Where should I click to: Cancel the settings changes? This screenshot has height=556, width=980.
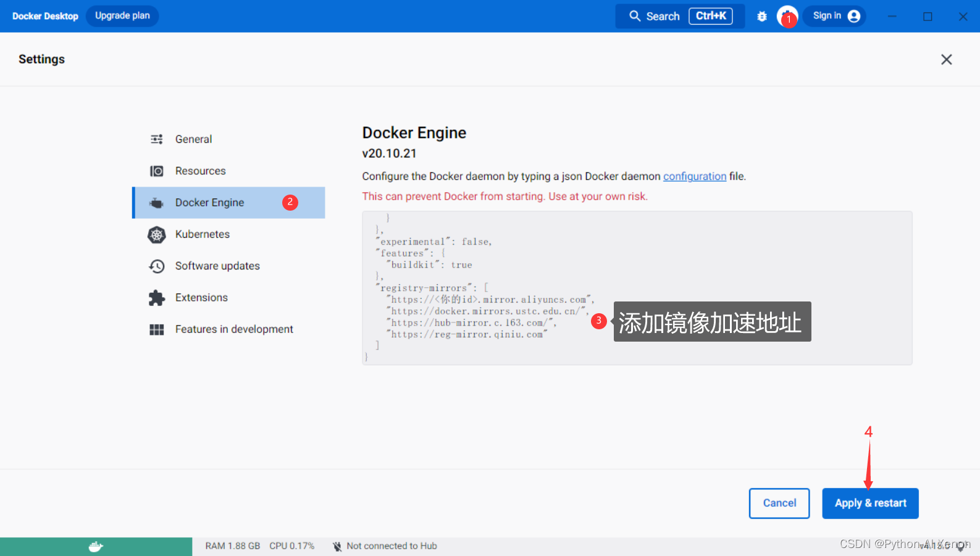779,503
